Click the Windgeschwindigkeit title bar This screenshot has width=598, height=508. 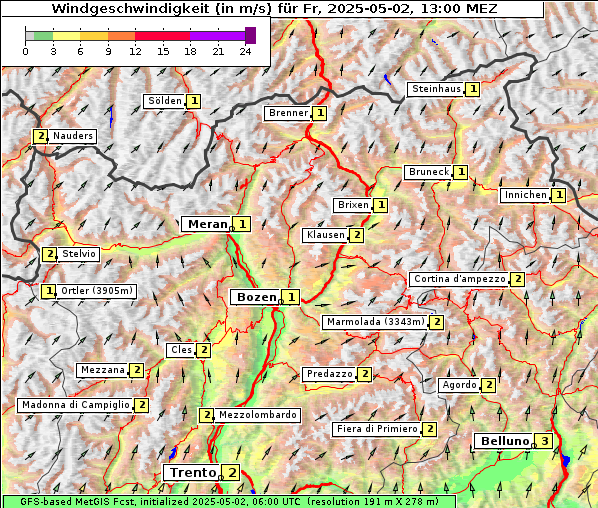click(x=273, y=8)
